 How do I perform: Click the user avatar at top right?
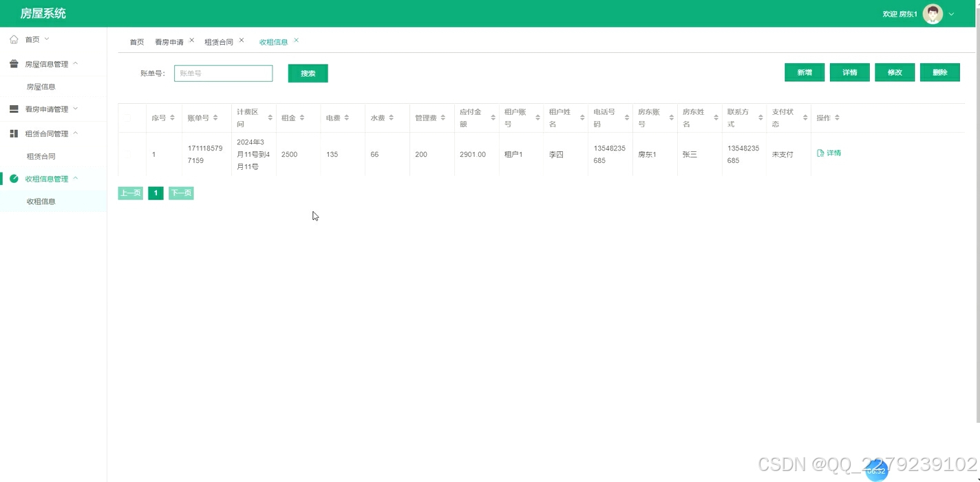coord(933,13)
